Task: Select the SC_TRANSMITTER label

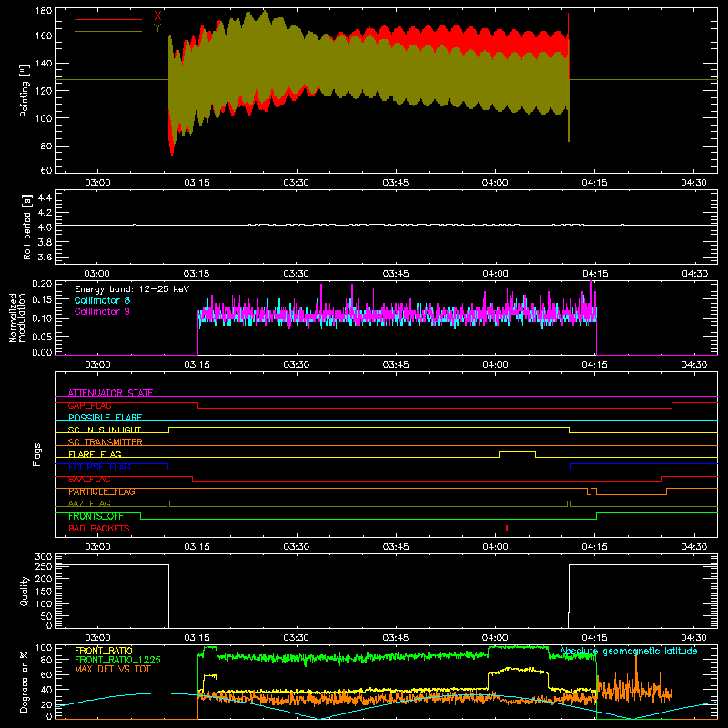Action: click(x=106, y=442)
